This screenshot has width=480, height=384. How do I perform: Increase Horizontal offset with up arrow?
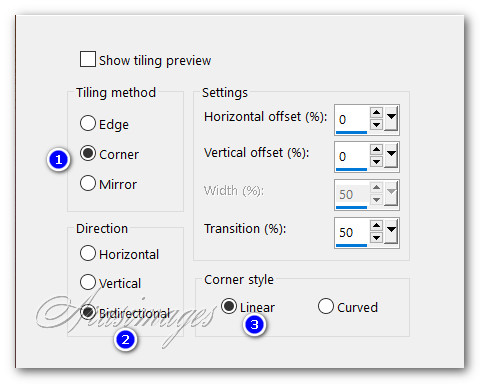(376, 113)
